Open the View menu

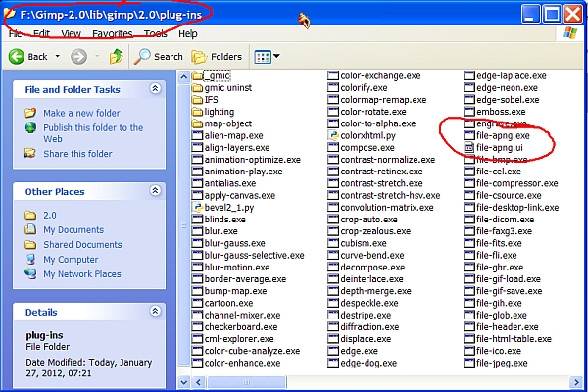[x=71, y=34]
